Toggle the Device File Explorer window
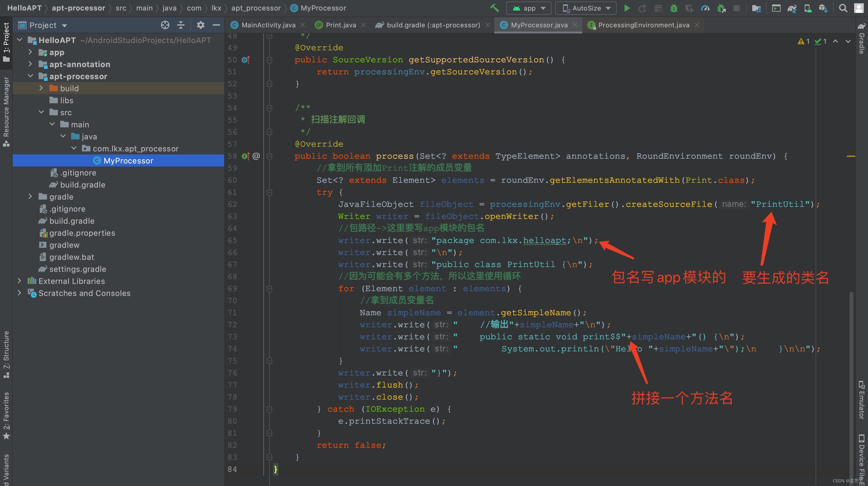868x486 pixels. (862, 460)
